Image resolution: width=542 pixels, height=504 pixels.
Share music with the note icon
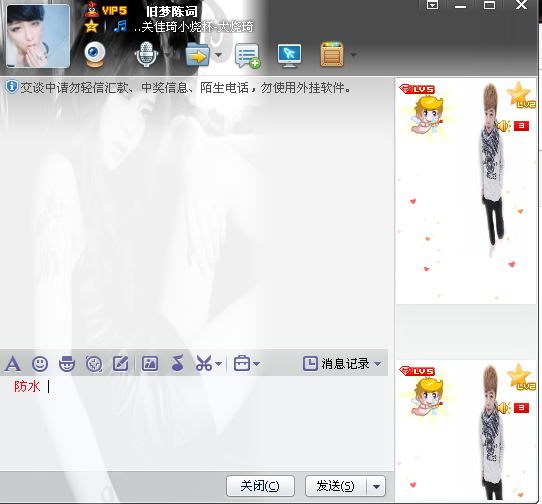click(x=177, y=363)
